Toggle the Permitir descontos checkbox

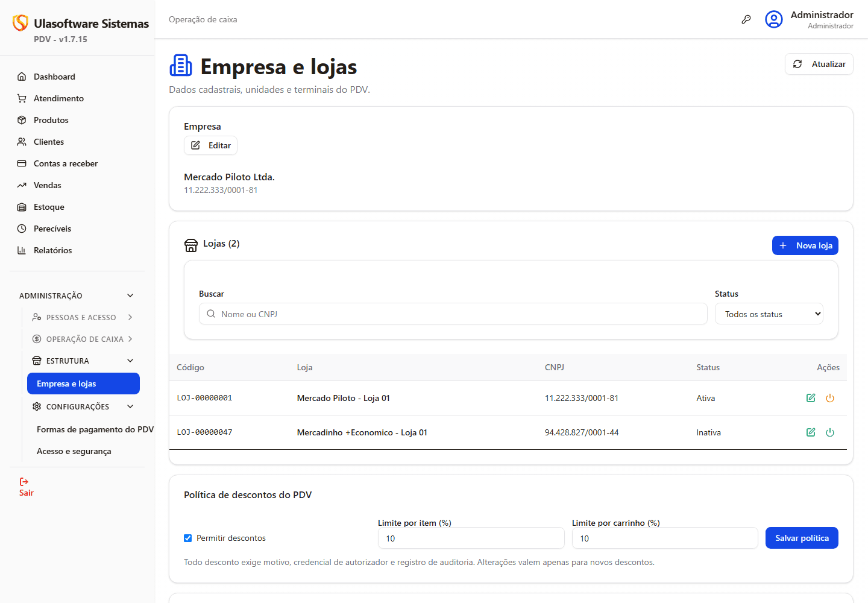[x=188, y=538]
